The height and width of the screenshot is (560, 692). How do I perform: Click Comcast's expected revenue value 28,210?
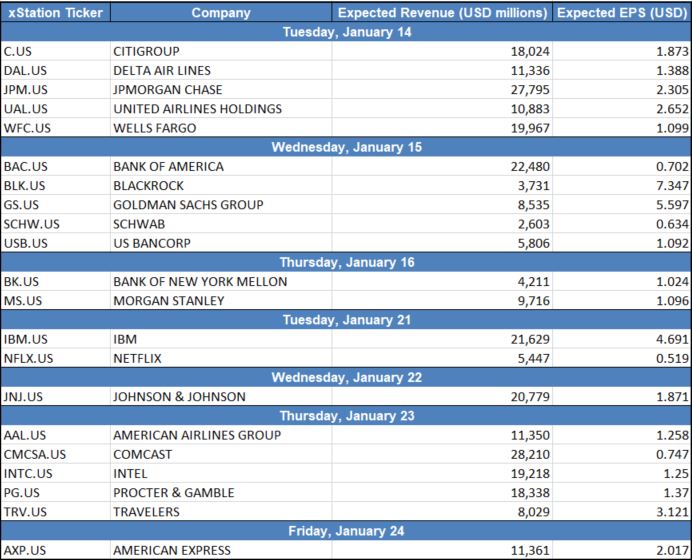pyautogui.click(x=523, y=455)
